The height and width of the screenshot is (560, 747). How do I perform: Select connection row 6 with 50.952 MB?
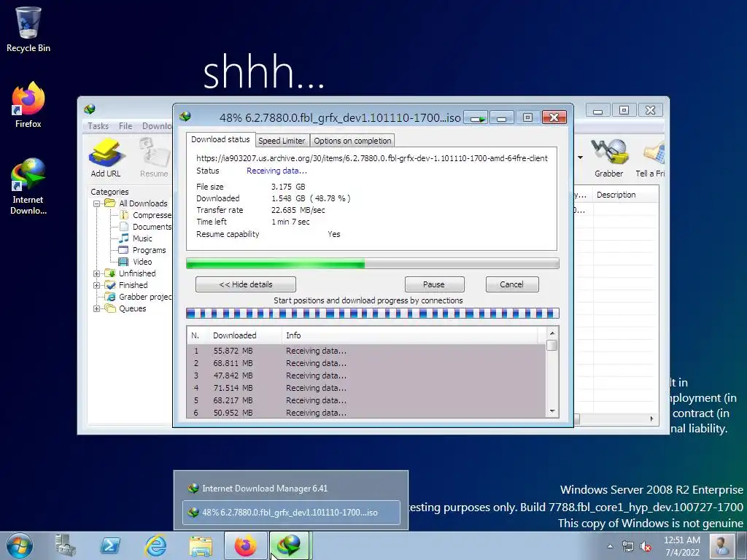pyautogui.click(x=366, y=413)
